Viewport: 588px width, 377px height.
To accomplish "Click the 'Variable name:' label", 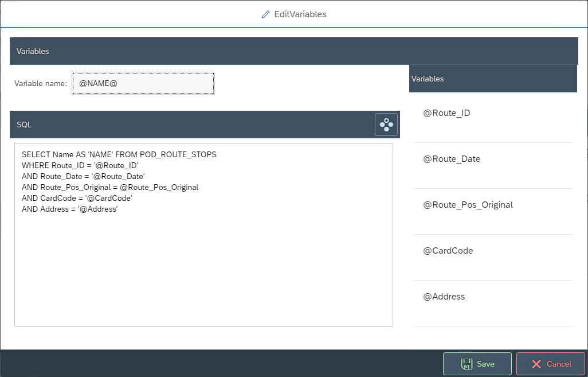I will (x=41, y=84).
